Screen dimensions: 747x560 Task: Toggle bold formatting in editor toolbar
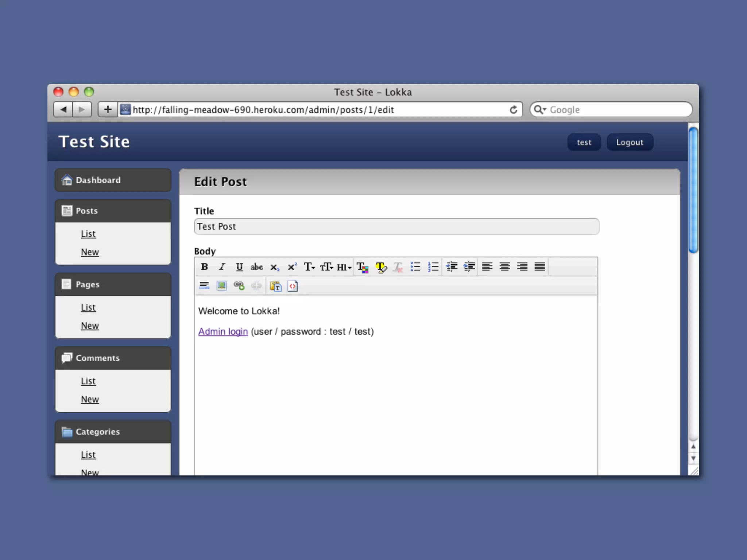tap(204, 267)
